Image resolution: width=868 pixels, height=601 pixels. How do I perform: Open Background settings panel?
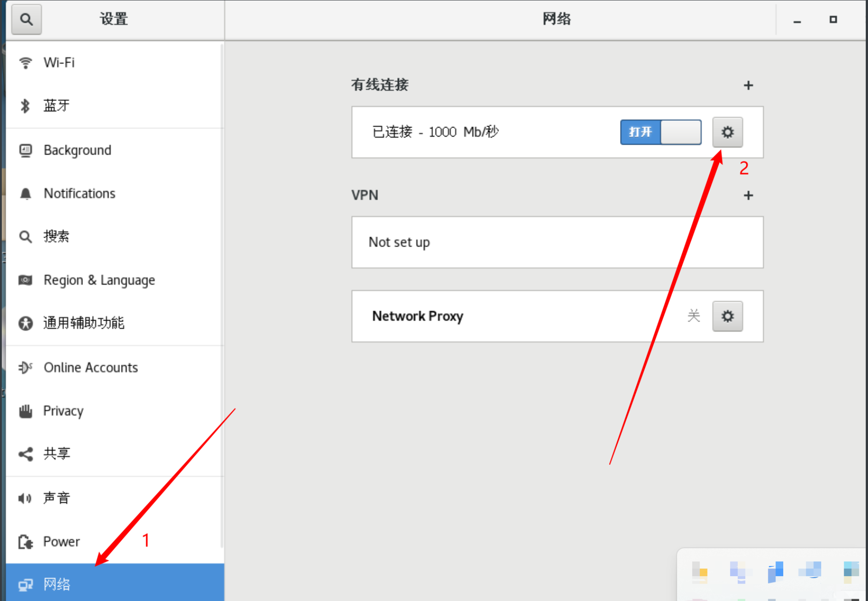coord(77,150)
